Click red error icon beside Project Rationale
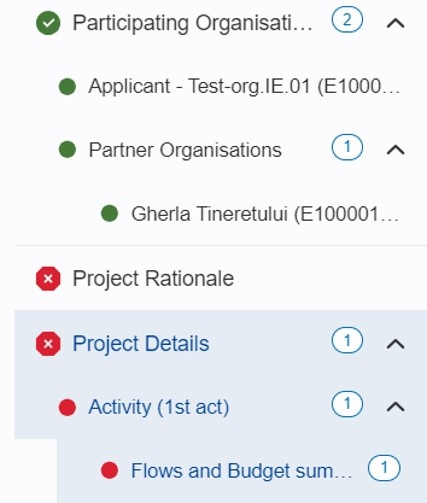Image resolution: width=427 pixels, height=503 pixels. coord(48,279)
